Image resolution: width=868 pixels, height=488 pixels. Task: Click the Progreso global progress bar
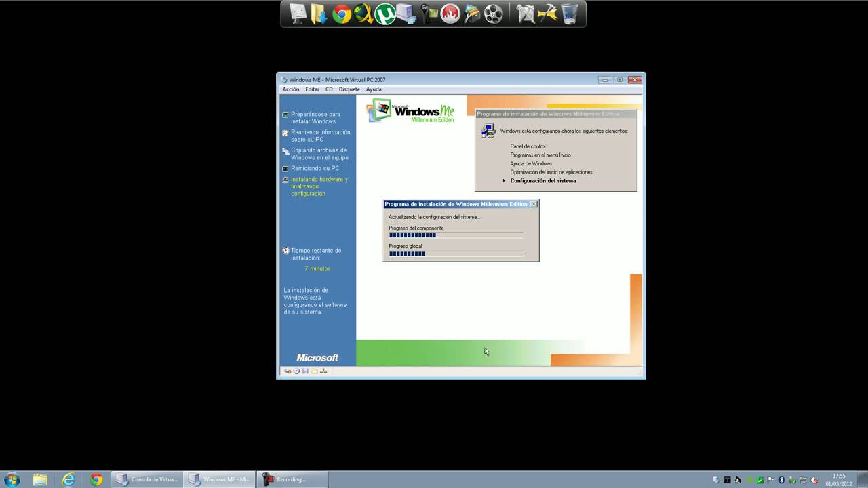coord(456,253)
